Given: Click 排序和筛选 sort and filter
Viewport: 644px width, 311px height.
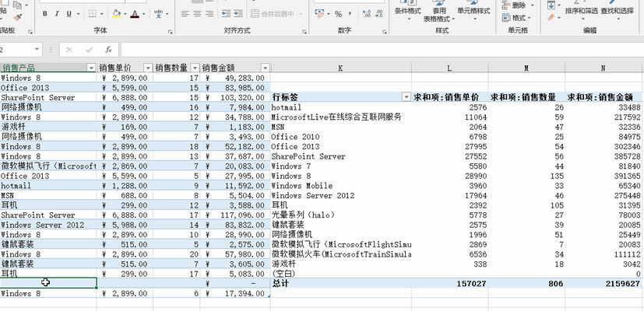Looking at the screenshot, I should 582,11.
